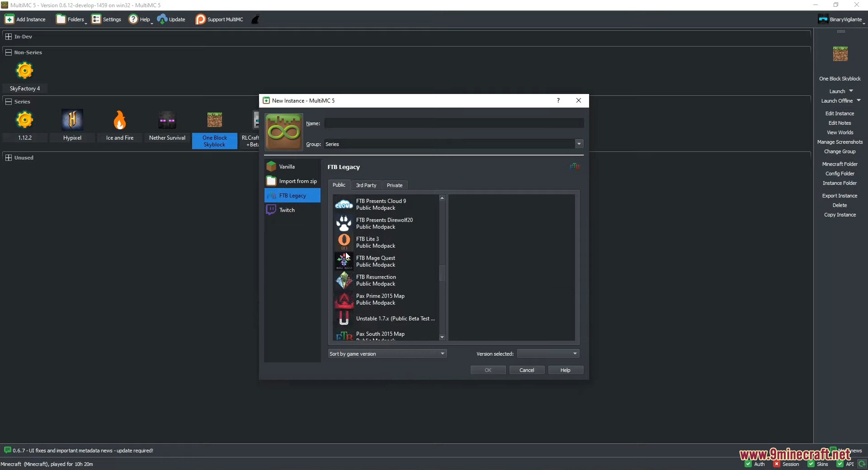Open the Sort by game version dropdown
Image resolution: width=868 pixels, height=470 pixels.
387,354
